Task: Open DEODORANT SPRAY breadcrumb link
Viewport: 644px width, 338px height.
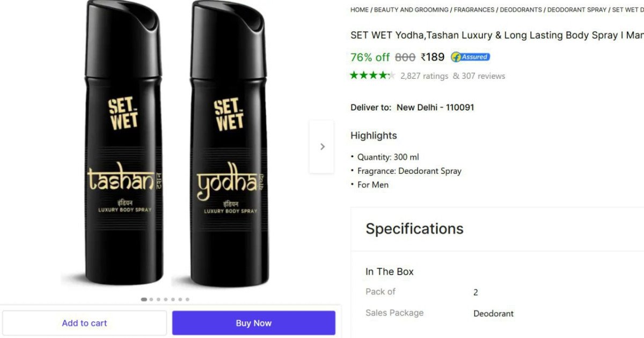Action: (x=577, y=10)
